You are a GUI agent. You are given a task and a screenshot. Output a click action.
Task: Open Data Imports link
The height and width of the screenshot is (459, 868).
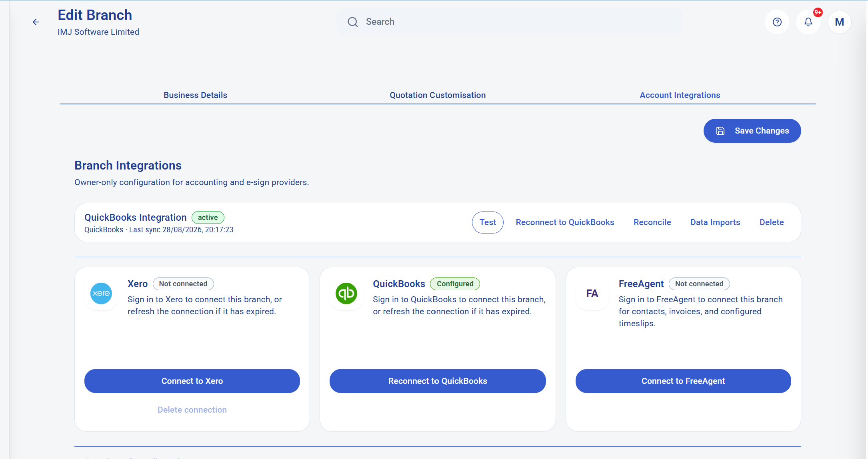tap(715, 222)
